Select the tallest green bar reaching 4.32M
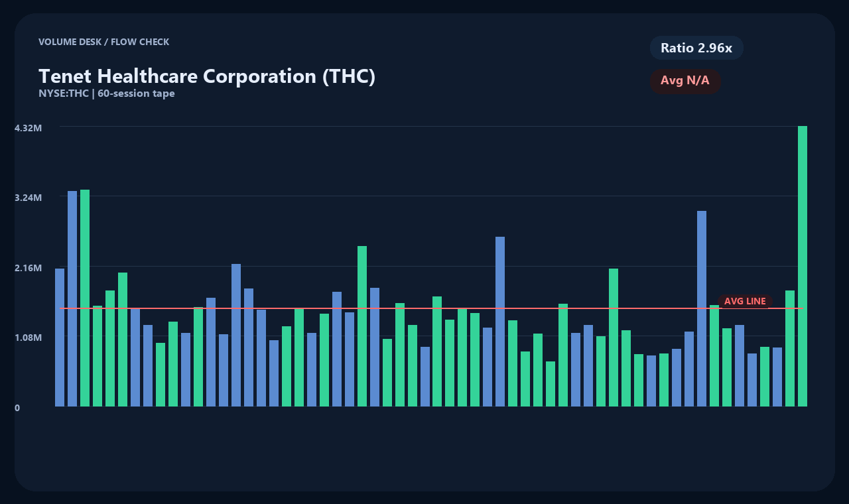This screenshot has width=849, height=504. (x=803, y=266)
